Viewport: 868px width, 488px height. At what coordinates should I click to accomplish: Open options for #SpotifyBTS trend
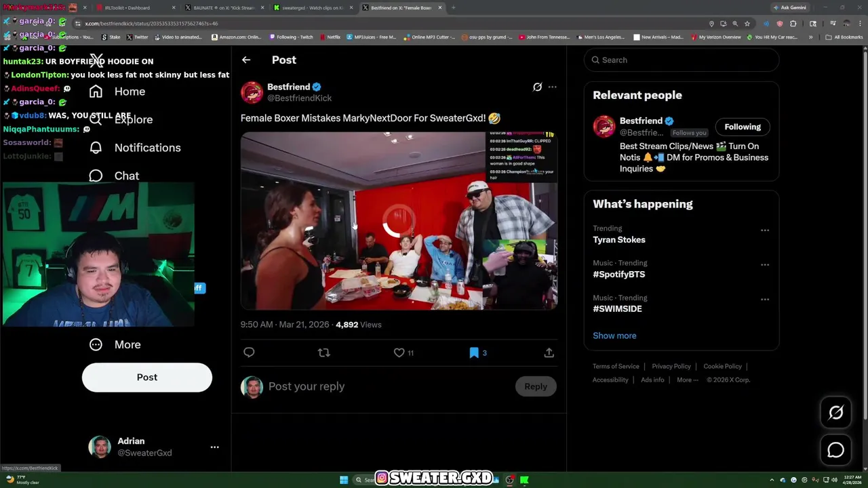pos(765,265)
